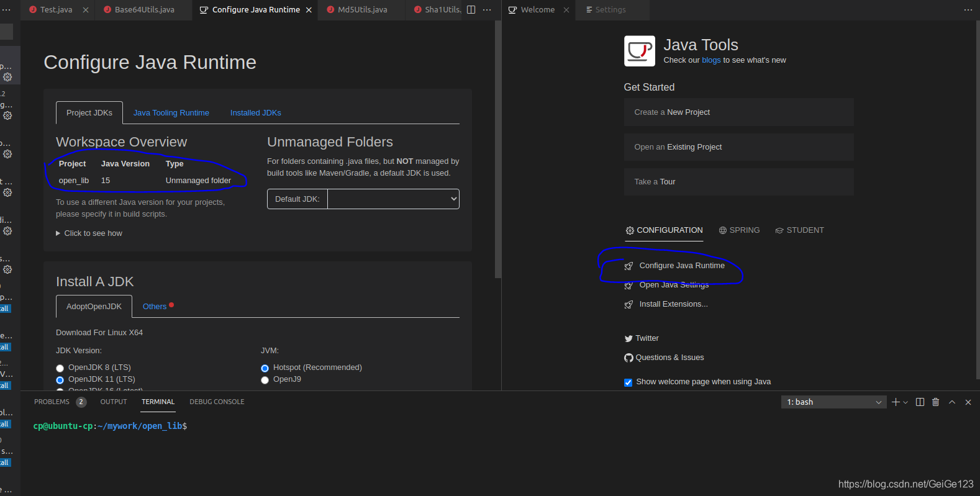The width and height of the screenshot is (980, 496).
Task: Click the Install Extensions... link
Action: [673, 304]
